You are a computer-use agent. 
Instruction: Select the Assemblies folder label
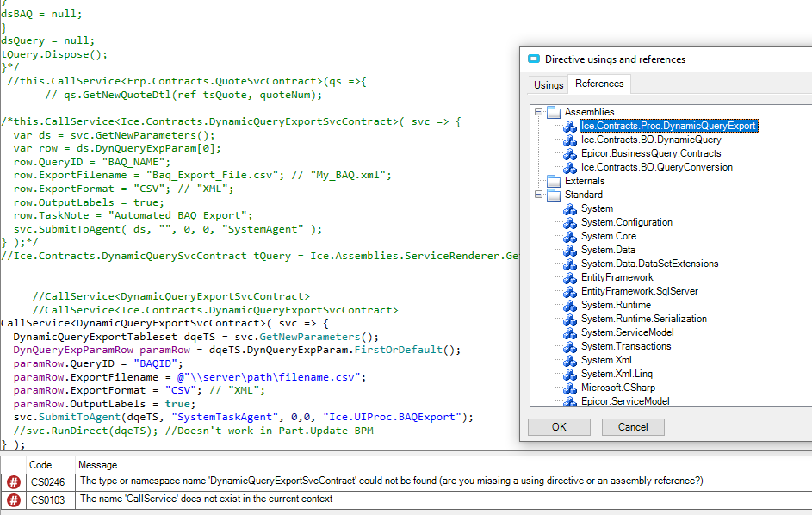589,112
